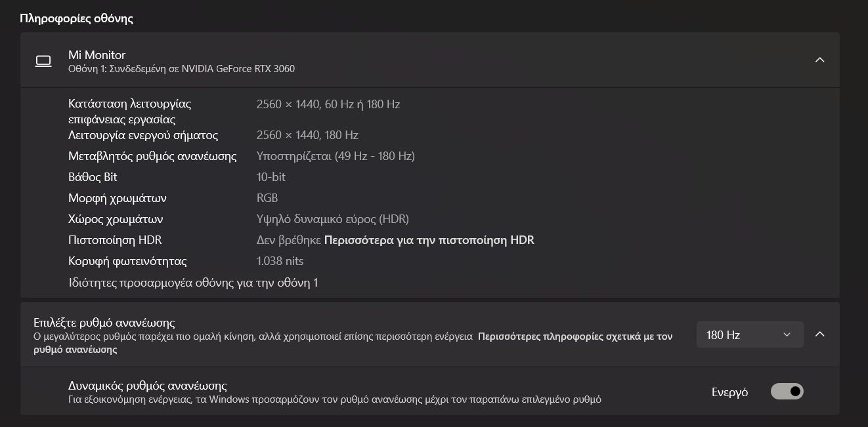Viewport: 868px width, 427px height.
Task: Open the refresh rate more information link
Action: pyautogui.click(x=575, y=336)
